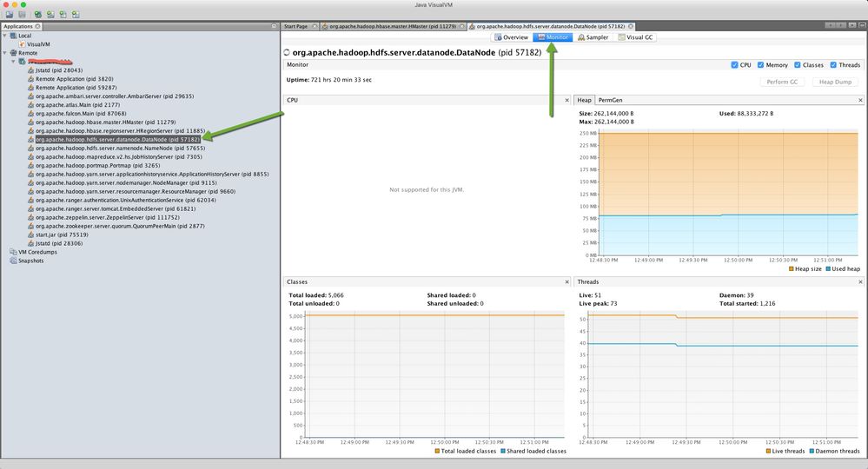The width and height of the screenshot is (868, 469).
Task: Click the first Load Snapshot toolbar icon
Action: (9, 15)
